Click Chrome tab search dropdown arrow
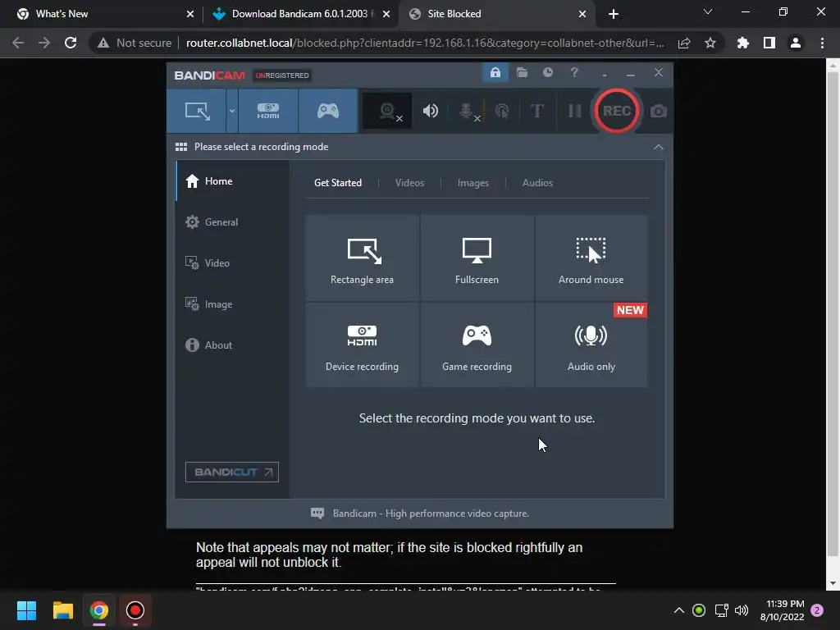 click(x=708, y=11)
